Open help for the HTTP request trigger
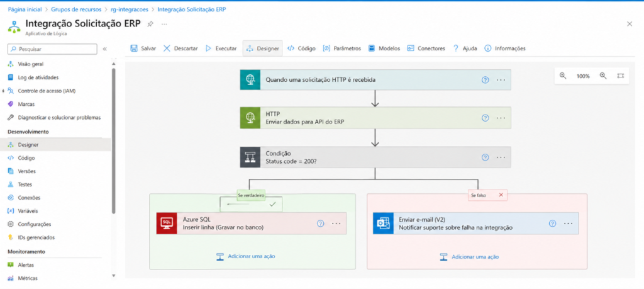Image resolution: width=644 pixels, height=289 pixels. click(x=485, y=80)
